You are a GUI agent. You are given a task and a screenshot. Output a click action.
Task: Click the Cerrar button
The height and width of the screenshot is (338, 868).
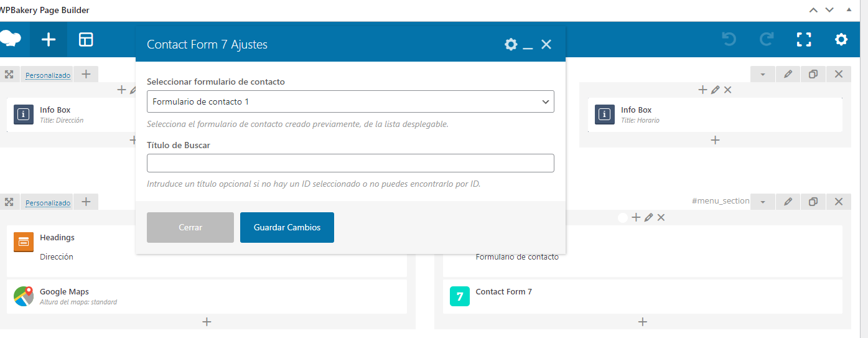[x=190, y=227]
